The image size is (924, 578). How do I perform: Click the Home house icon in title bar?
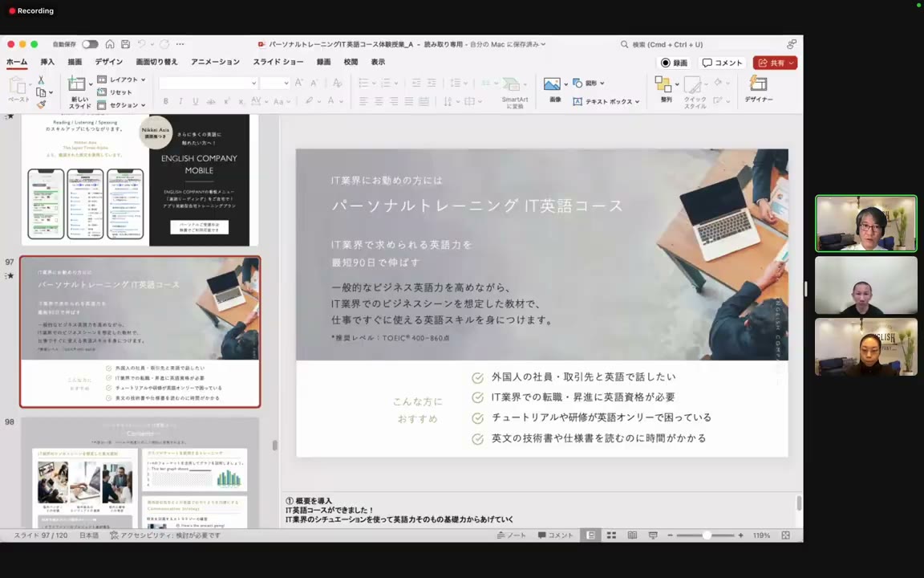110,44
